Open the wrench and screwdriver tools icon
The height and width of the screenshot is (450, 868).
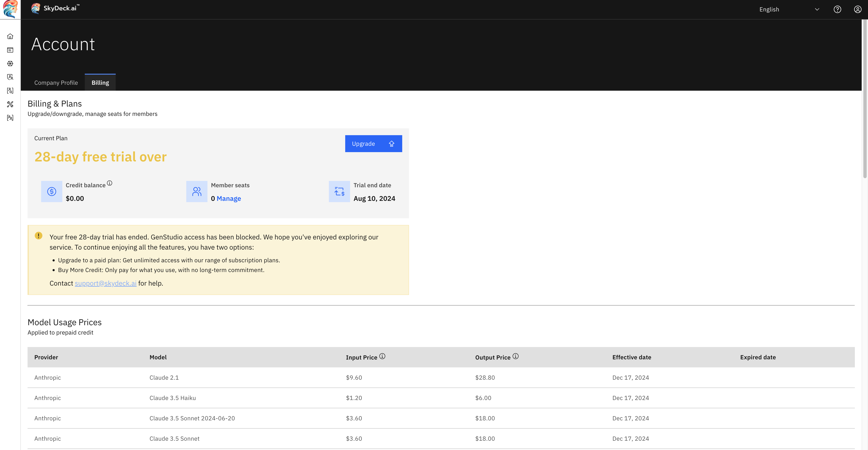[x=10, y=104]
